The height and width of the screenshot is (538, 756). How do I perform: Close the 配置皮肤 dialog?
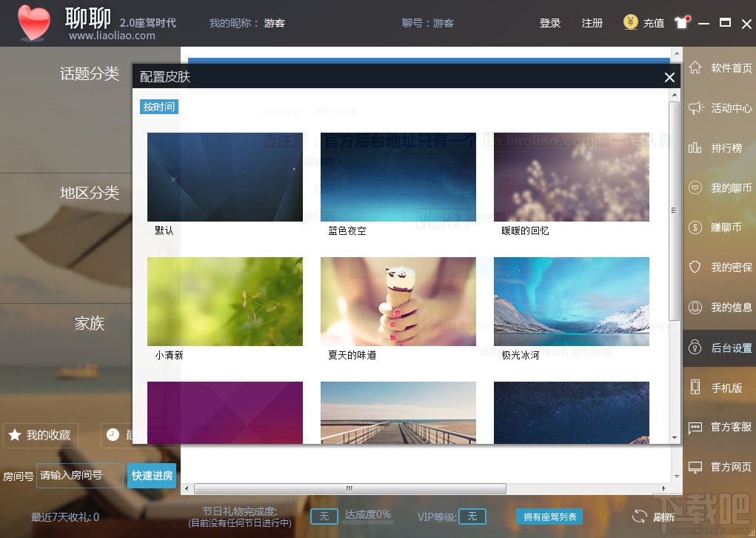pyautogui.click(x=669, y=77)
